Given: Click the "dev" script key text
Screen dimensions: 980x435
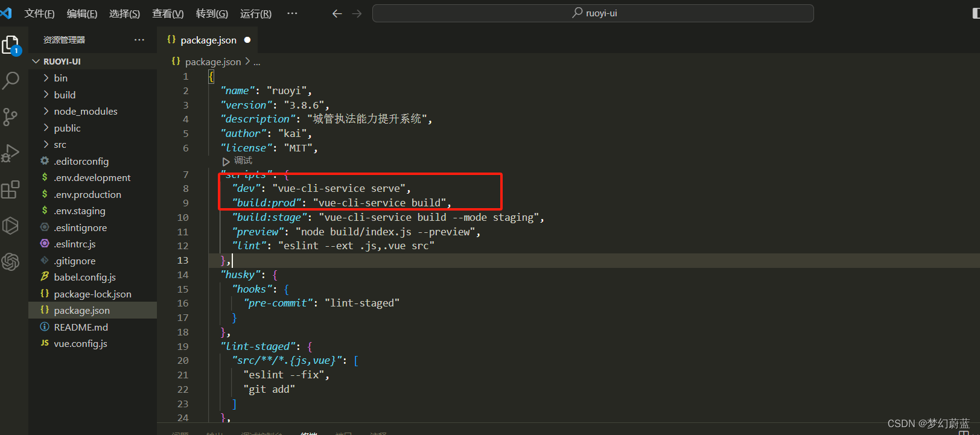Looking at the screenshot, I should click(246, 189).
